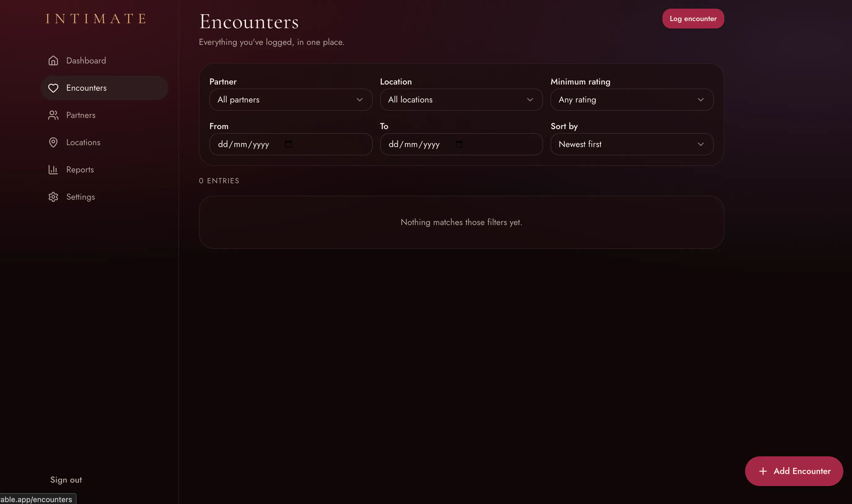852x504 pixels.
Task: Click the Dashboard home icon
Action: point(53,60)
